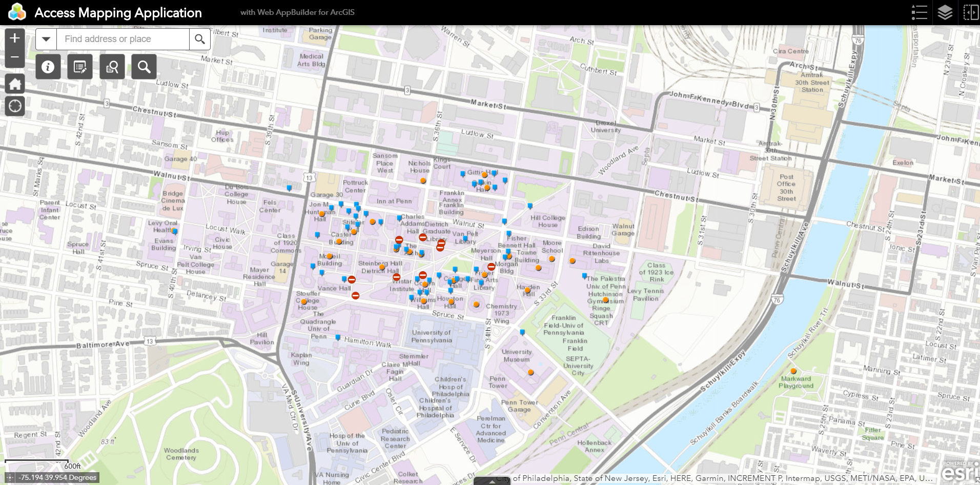980x485 pixels.
Task: Select the red no-entry marker near Morgan Bldg
Action: point(491,267)
